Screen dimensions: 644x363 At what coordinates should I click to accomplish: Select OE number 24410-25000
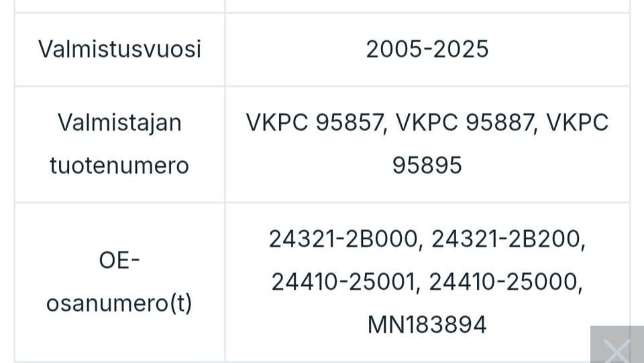click(x=502, y=282)
